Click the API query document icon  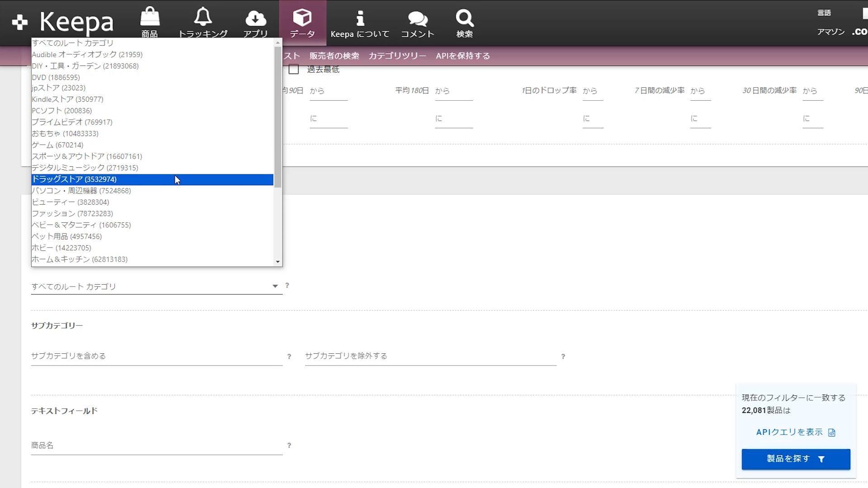832,433
